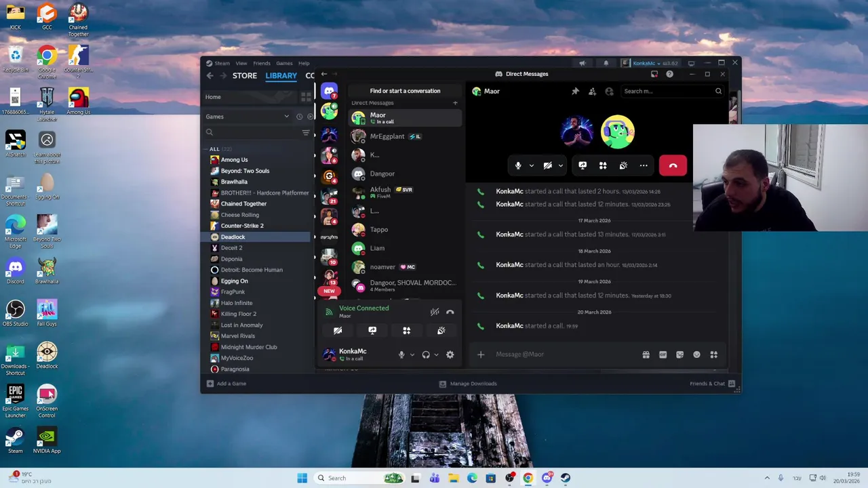Open apps launcher in message bar
868x488 pixels.
pyautogui.click(x=713, y=354)
